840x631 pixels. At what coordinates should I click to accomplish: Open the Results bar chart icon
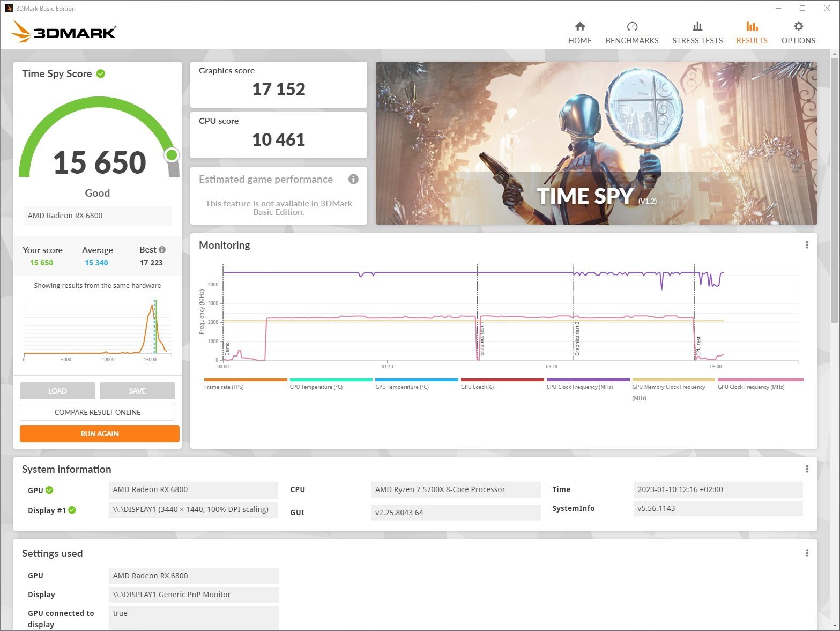tap(752, 26)
